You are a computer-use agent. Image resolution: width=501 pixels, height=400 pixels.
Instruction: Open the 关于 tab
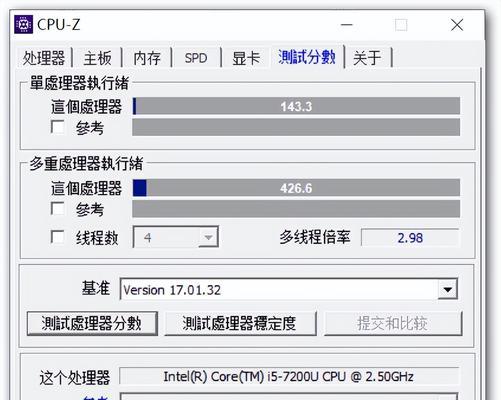367,58
